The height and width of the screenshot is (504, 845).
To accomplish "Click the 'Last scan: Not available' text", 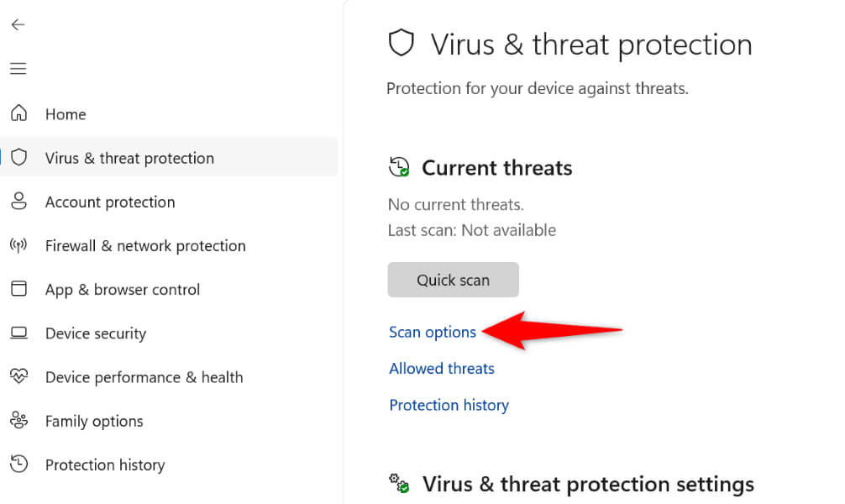I will pos(472,230).
